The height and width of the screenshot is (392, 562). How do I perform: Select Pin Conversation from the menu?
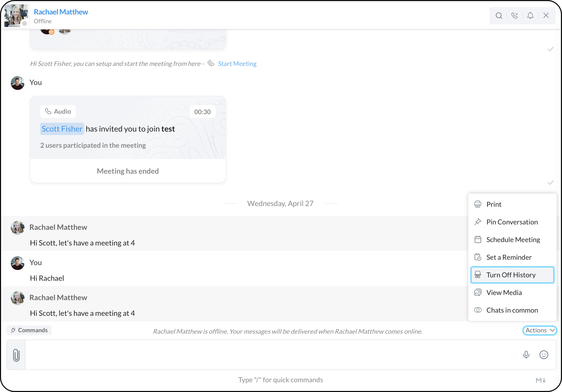(x=512, y=222)
